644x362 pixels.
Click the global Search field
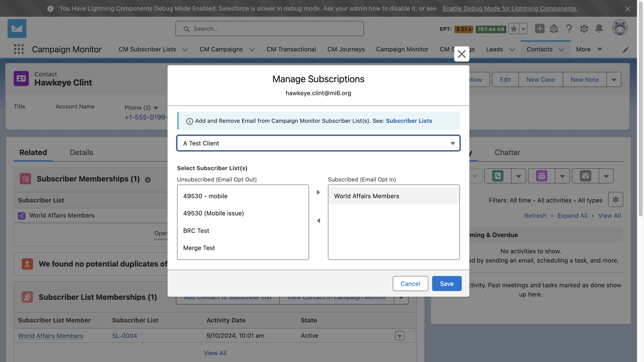(x=269, y=29)
